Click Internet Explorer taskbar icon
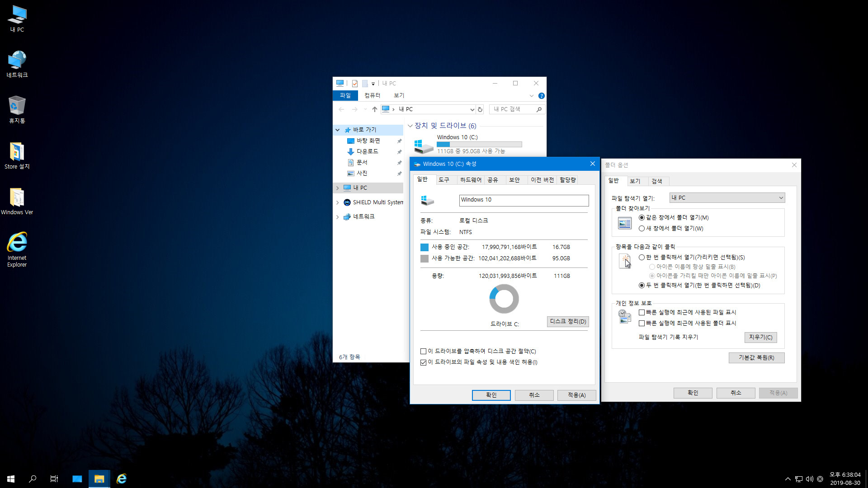868x488 pixels. click(121, 479)
